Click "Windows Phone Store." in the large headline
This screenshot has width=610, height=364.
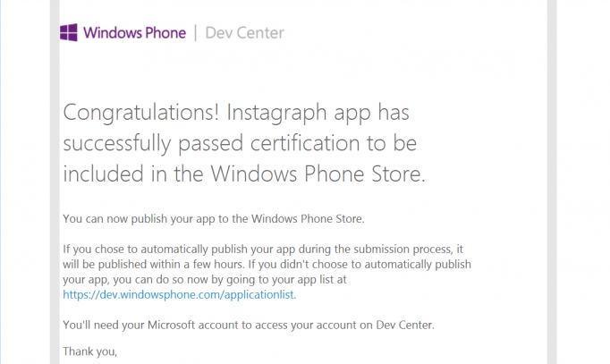tap(318, 174)
